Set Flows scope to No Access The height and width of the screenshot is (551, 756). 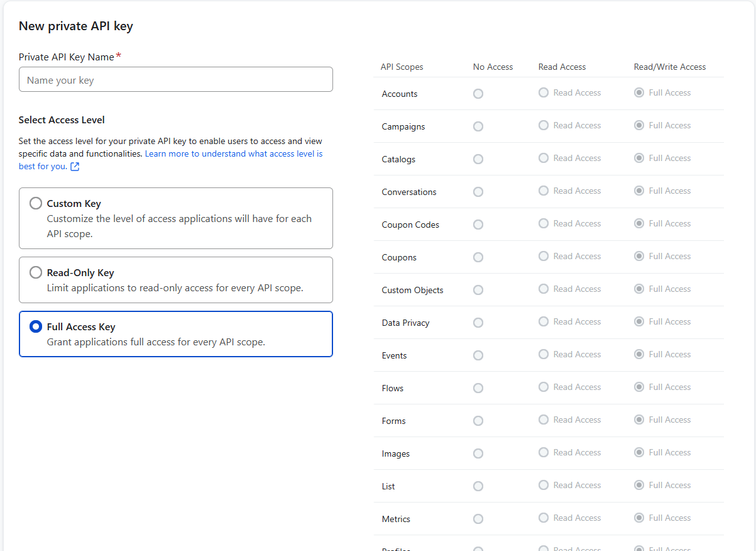(x=478, y=388)
